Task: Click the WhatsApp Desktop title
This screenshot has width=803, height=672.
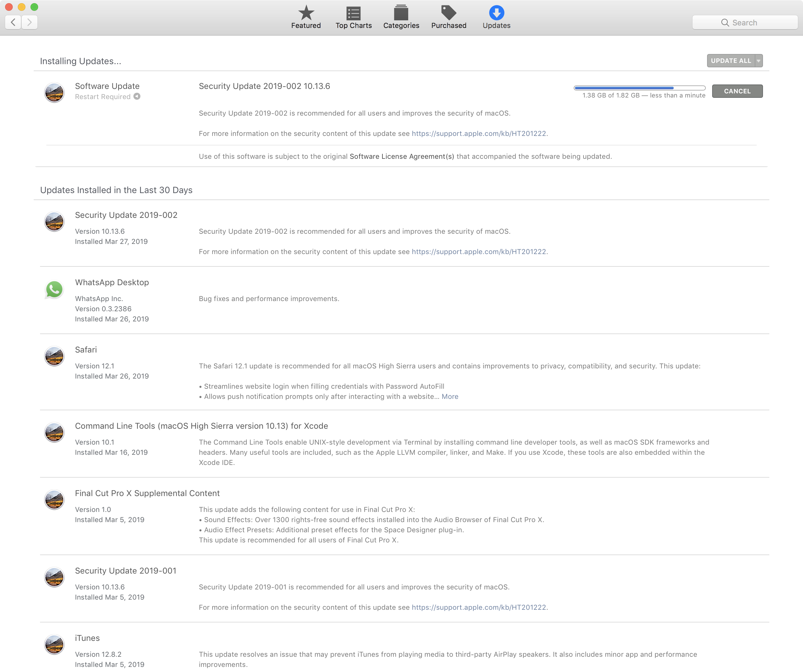Action: pos(112,282)
